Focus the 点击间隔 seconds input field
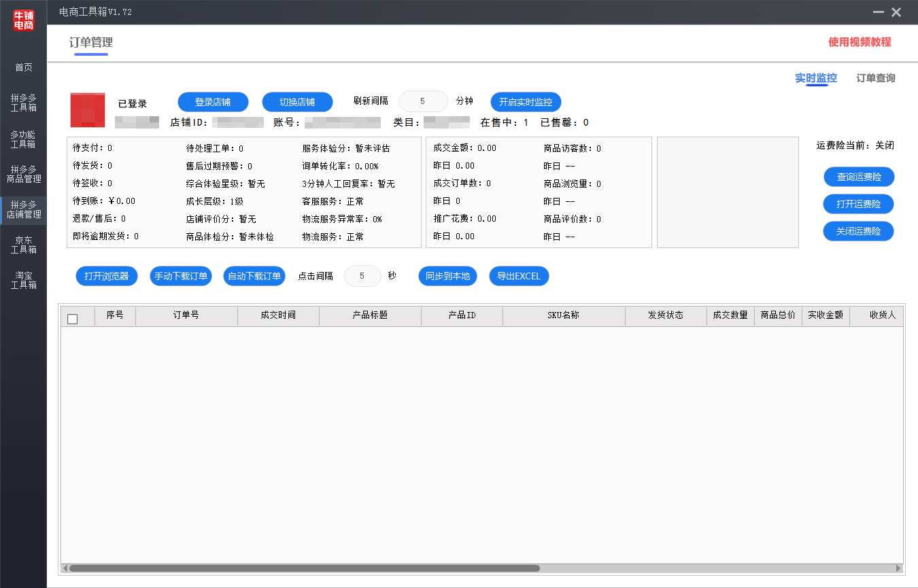Image resolution: width=918 pixels, height=588 pixels. 362,276
